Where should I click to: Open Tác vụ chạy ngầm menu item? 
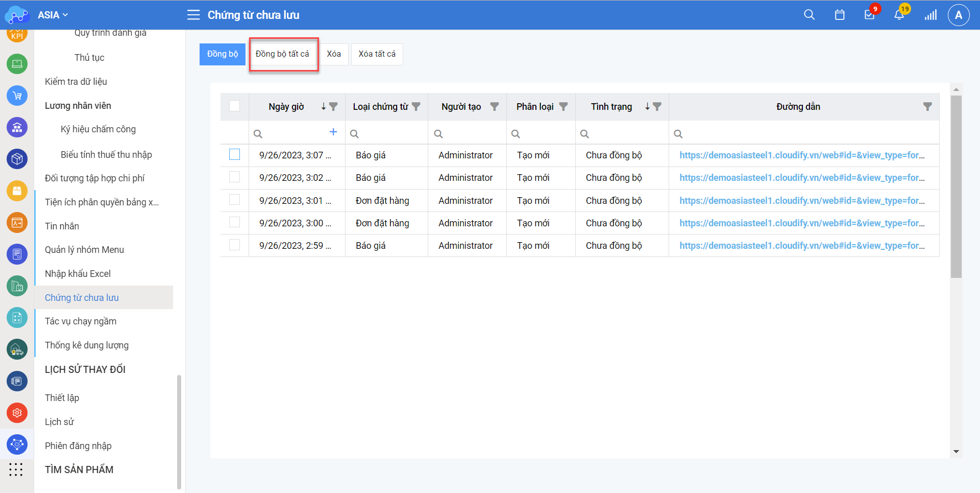point(81,321)
